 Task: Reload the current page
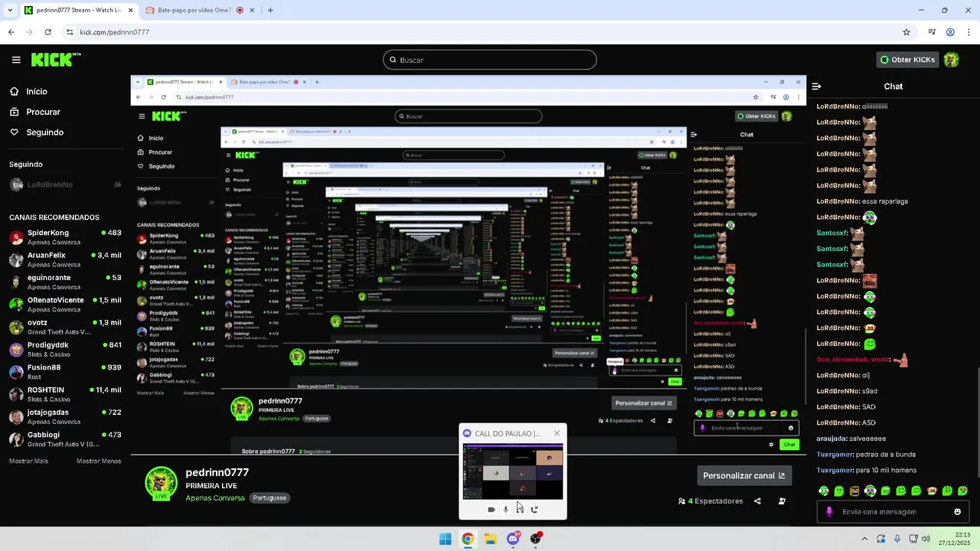coord(47,32)
